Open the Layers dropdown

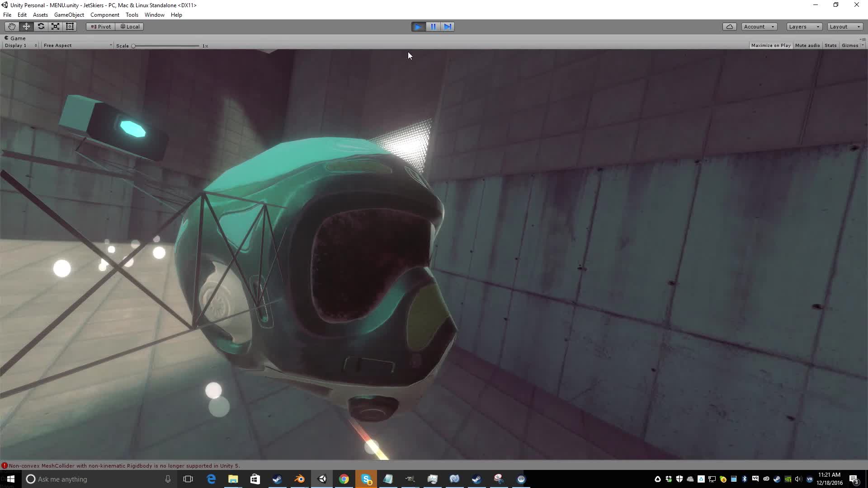(803, 26)
